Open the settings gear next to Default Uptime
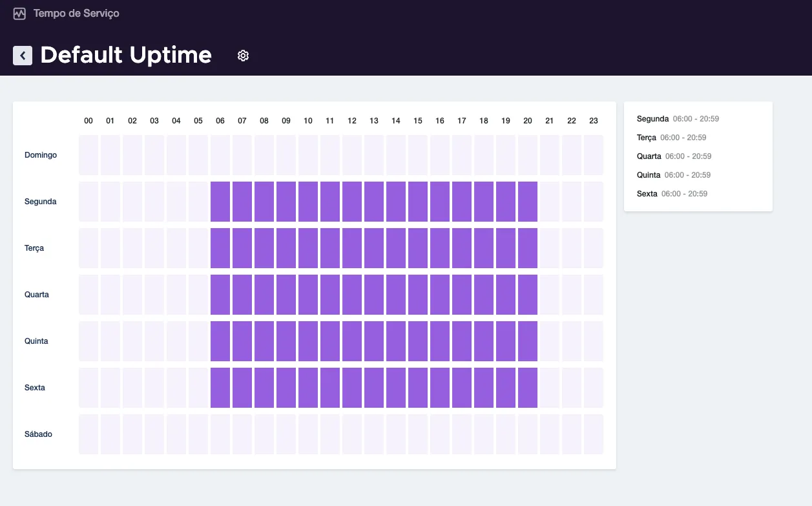 pyautogui.click(x=243, y=56)
